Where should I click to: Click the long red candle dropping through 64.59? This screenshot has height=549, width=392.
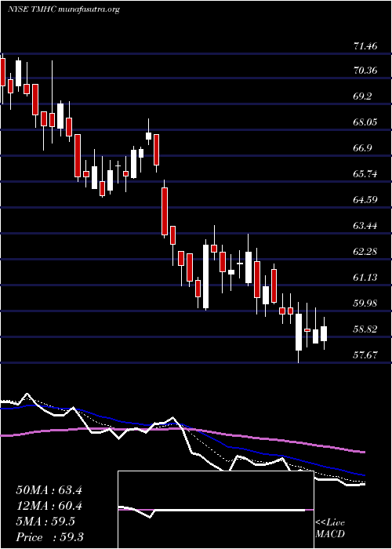point(164,211)
